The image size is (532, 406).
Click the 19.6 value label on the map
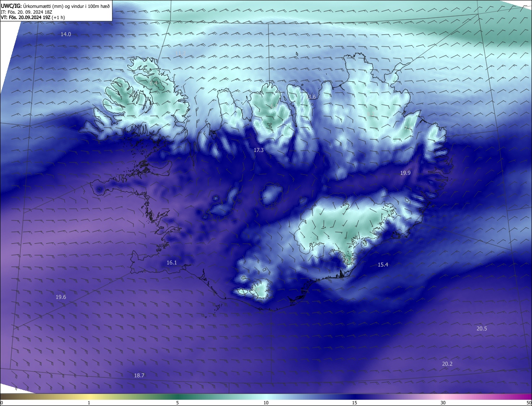click(61, 297)
